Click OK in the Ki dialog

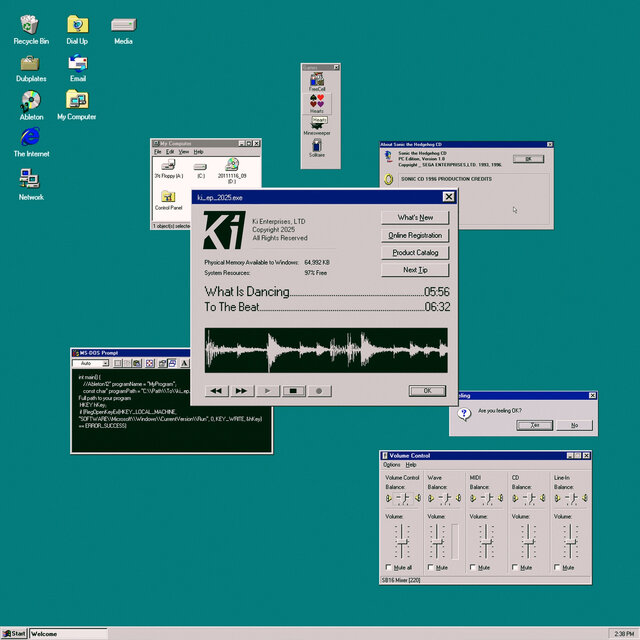click(x=427, y=391)
